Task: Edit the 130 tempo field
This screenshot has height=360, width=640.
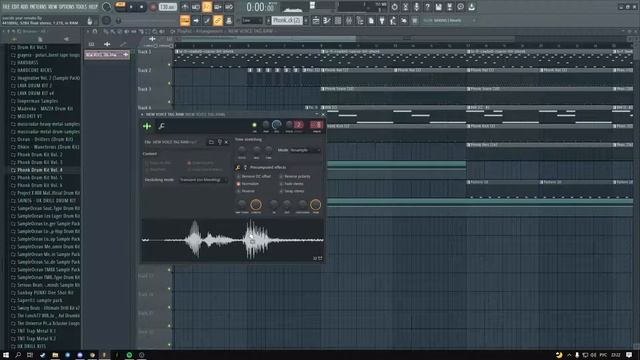Action: click(x=167, y=7)
